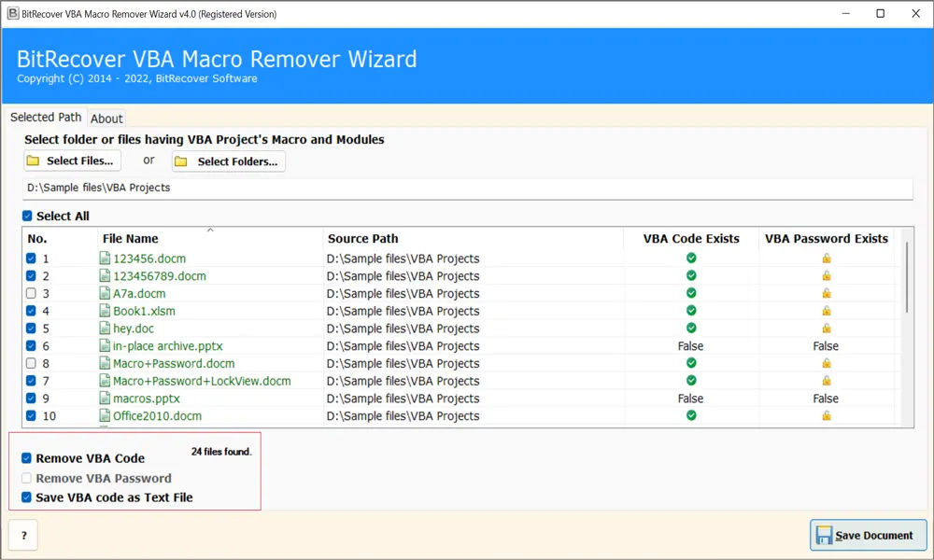Switch to the About tab
The width and height of the screenshot is (934, 560).
[106, 118]
